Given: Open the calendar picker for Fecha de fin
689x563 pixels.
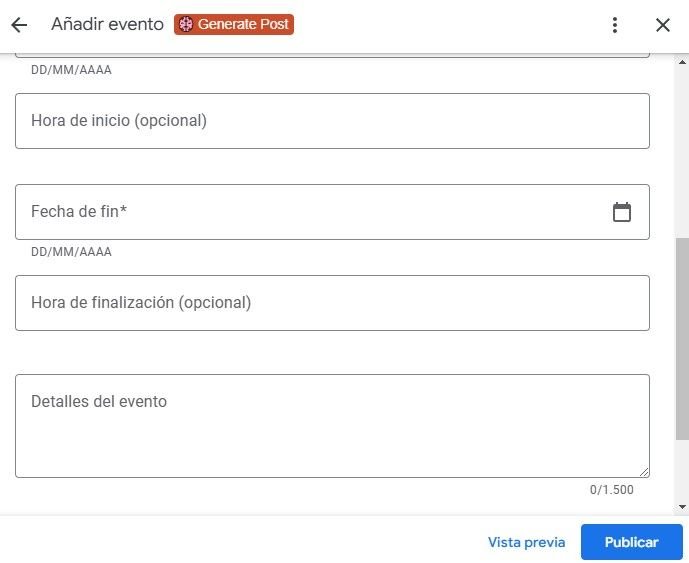Looking at the screenshot, I should click(622, 212).
